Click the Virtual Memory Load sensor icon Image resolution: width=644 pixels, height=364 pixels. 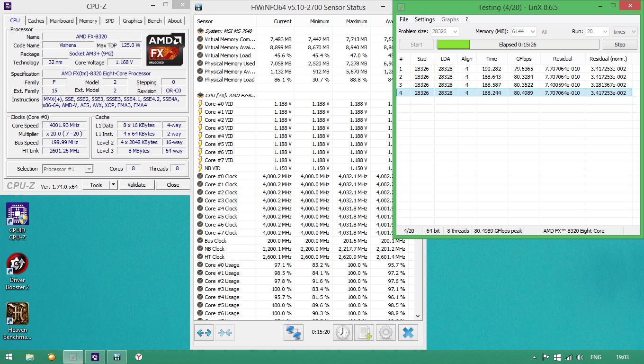point(200,55)
